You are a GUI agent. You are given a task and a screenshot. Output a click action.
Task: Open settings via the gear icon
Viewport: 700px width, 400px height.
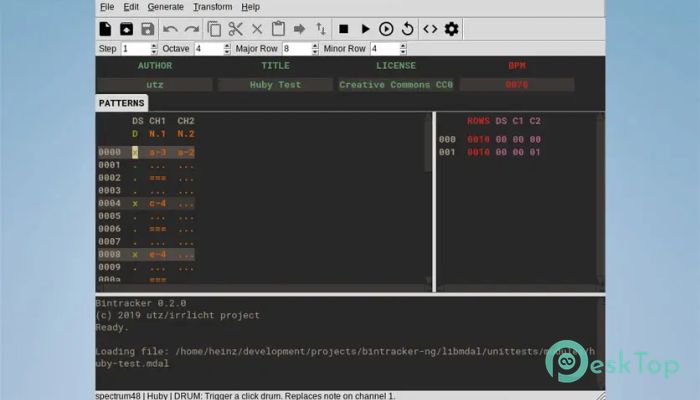coord(451,29)
